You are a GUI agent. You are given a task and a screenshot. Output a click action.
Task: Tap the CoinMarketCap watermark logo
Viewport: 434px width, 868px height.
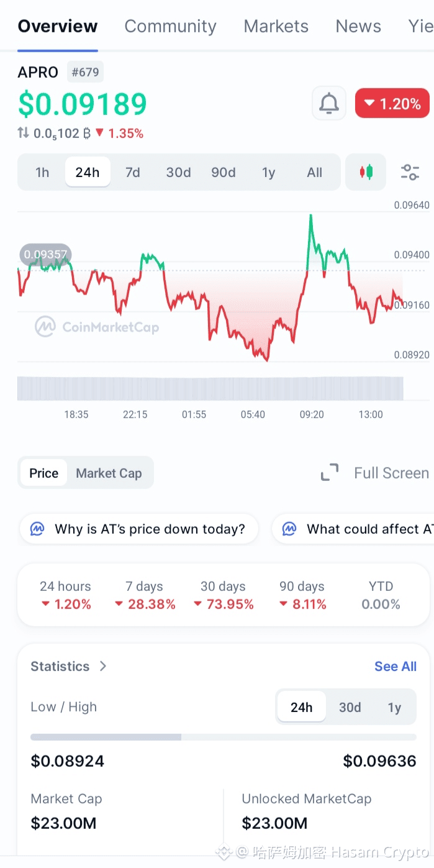(x=45, y=327)
